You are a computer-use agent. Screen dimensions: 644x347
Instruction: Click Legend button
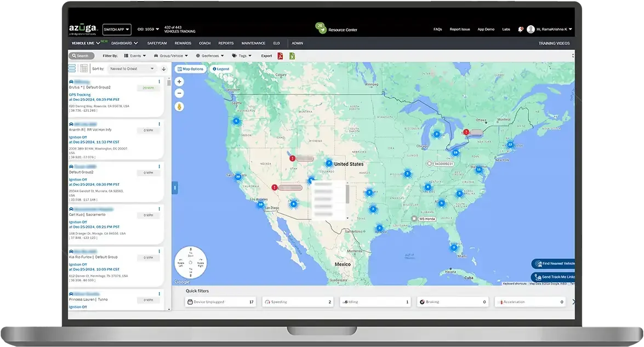pyautogui.click(x=221, y=69)
